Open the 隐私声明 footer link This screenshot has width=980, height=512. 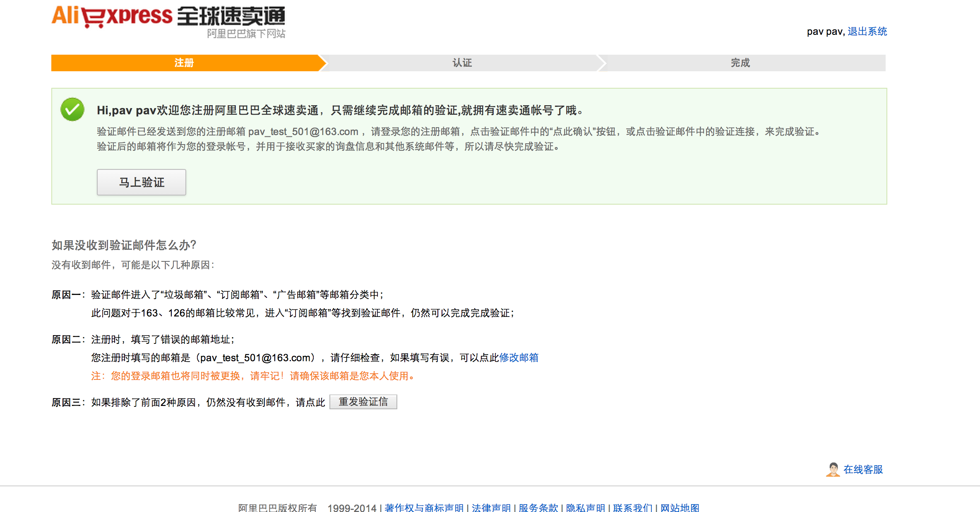[x=585, y=507]
